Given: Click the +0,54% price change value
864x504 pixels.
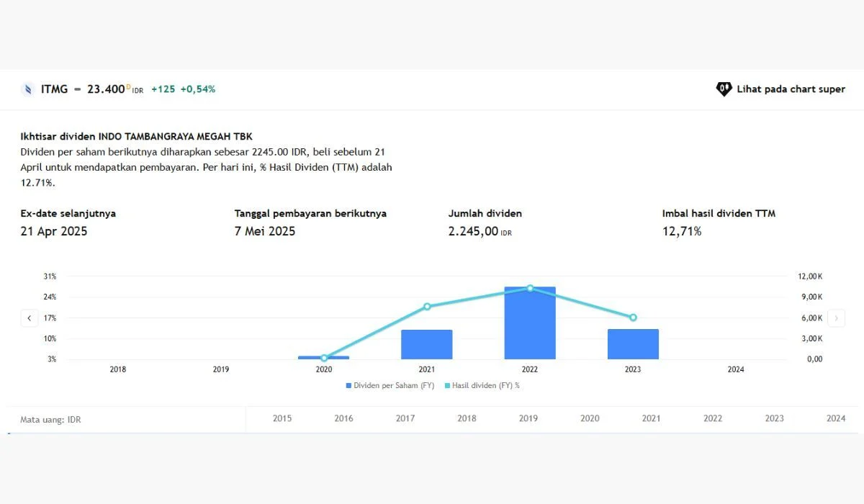Looking at the screenshot, I should point(196,89).
